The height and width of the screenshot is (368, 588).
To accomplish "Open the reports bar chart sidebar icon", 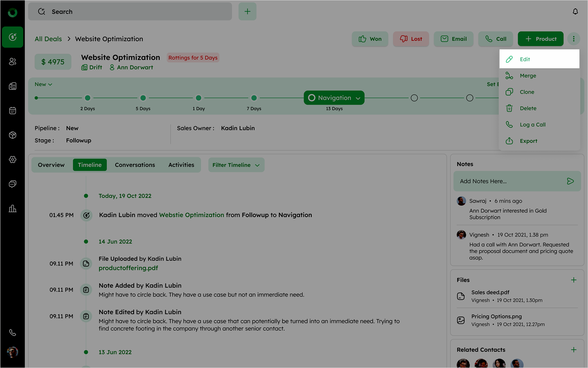I will pyautogui.click(x=12, y=209).
